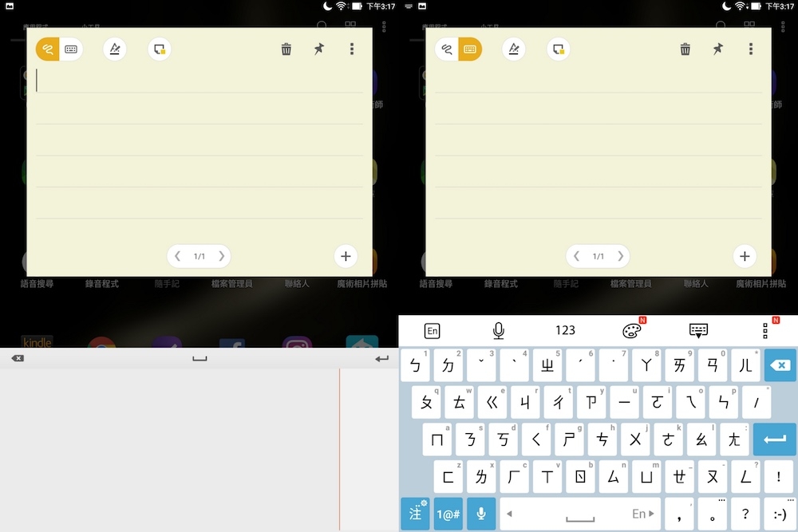
Task: Pin the right note to screen
Action: [x=717, y=49]
